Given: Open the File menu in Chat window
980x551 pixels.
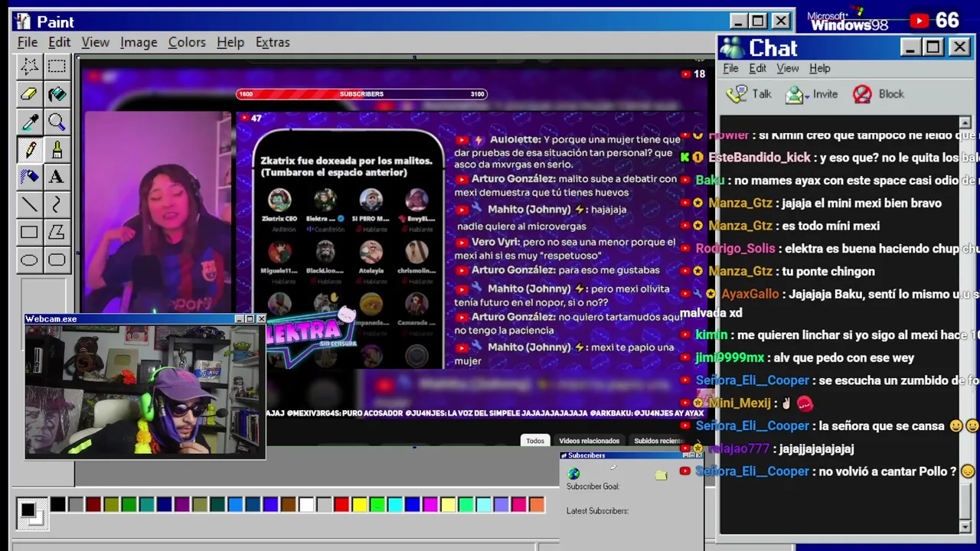Looking at the screenshot, I should tap(730, 68).
